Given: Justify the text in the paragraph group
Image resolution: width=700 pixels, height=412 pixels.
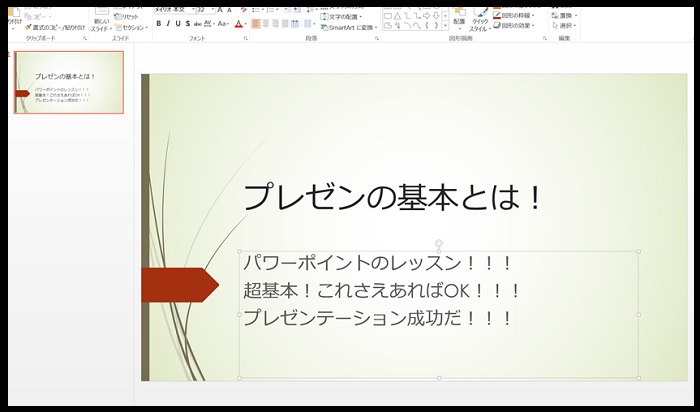Looking at the screenshot, I should tap(285, 24).
